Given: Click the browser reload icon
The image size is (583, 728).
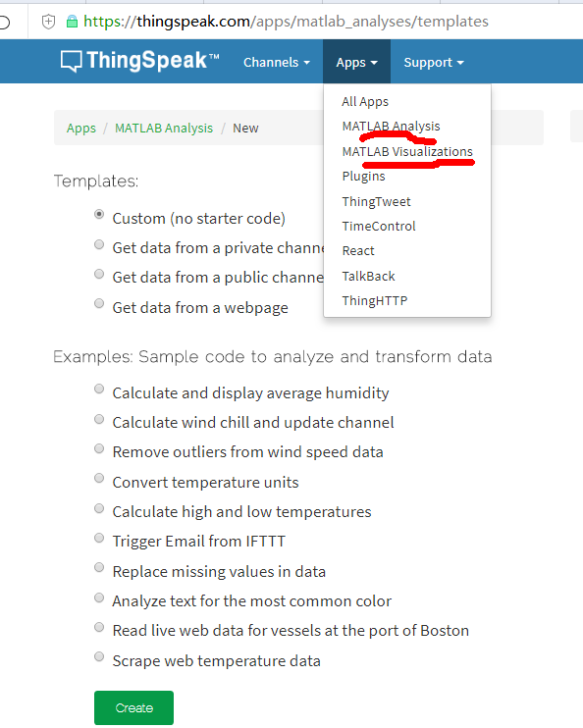Looking at the screenshot, I should (5, 22).
